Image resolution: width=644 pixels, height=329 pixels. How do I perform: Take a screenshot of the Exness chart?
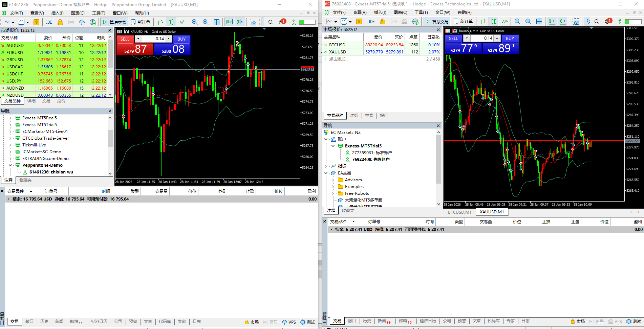coord(576,22)
